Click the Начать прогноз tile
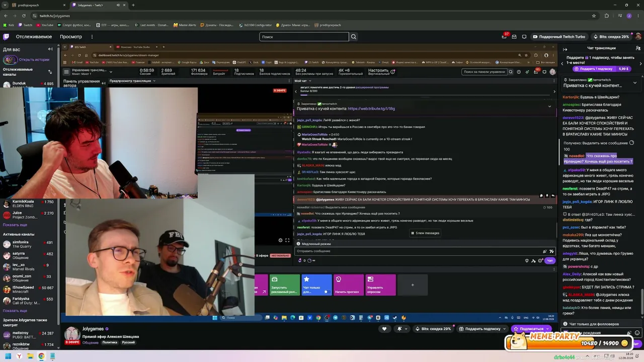 pos(349,285)
